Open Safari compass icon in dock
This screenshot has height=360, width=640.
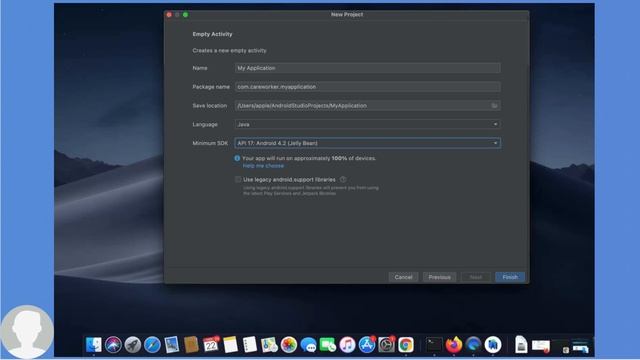(x=152, y=345)
